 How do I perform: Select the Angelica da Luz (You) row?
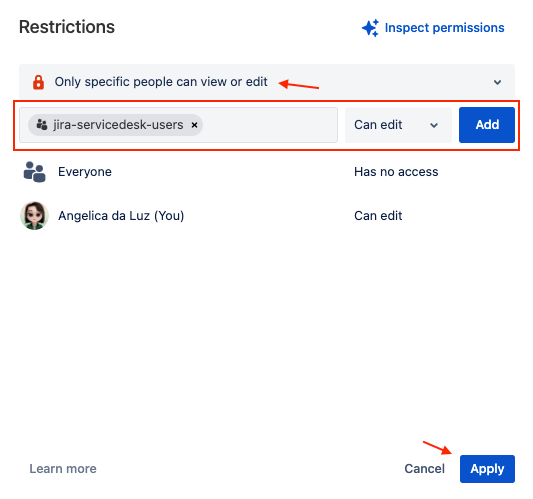(x=267, y=216)
